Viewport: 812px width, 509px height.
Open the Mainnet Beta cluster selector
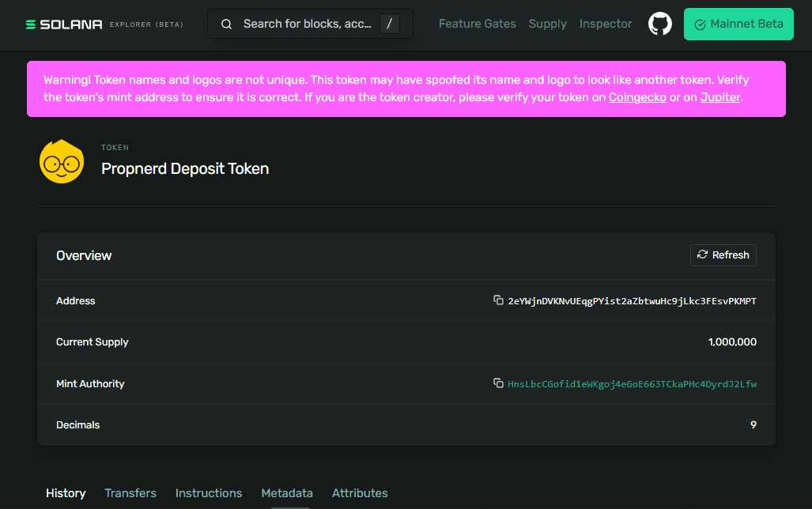pos(738,24)
